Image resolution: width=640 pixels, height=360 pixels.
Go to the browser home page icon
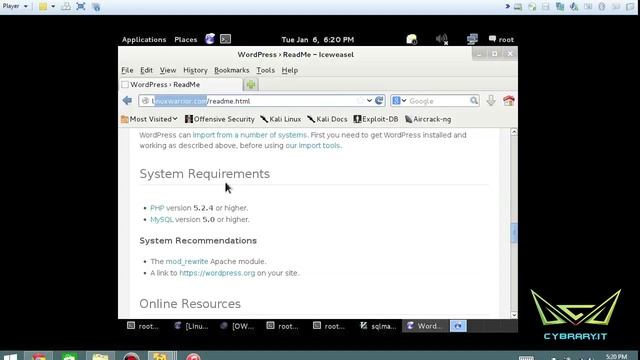(x=509, y=100)
